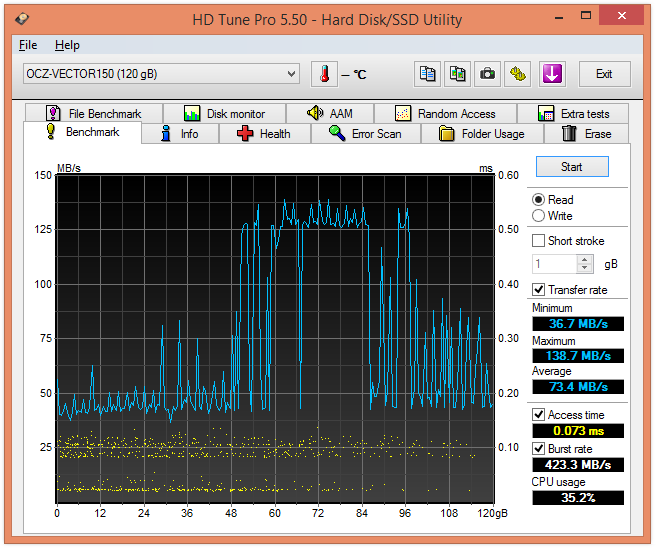Open the Random Access tab
The height and width of the screenshot is (548, 656).
point(446,113)
